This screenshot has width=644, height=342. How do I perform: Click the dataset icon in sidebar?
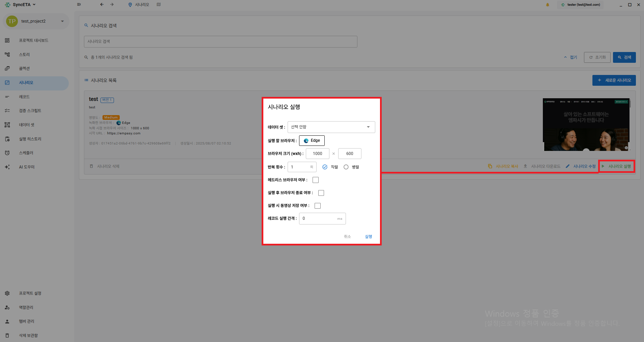point(7,125)
